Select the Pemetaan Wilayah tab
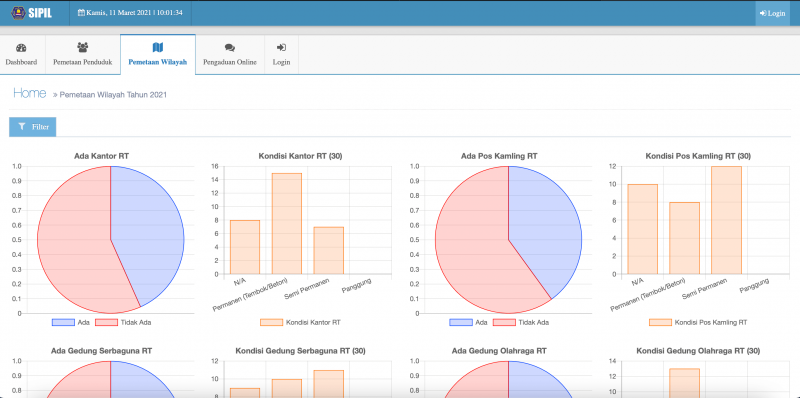Image resolution: width=800 pixels, height=398 pixels. (x=158, y=55)
